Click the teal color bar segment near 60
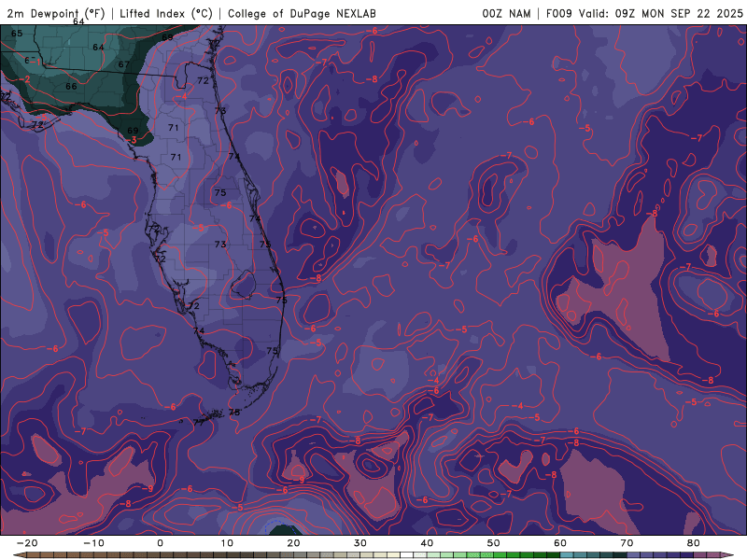 tap(566, 555)
